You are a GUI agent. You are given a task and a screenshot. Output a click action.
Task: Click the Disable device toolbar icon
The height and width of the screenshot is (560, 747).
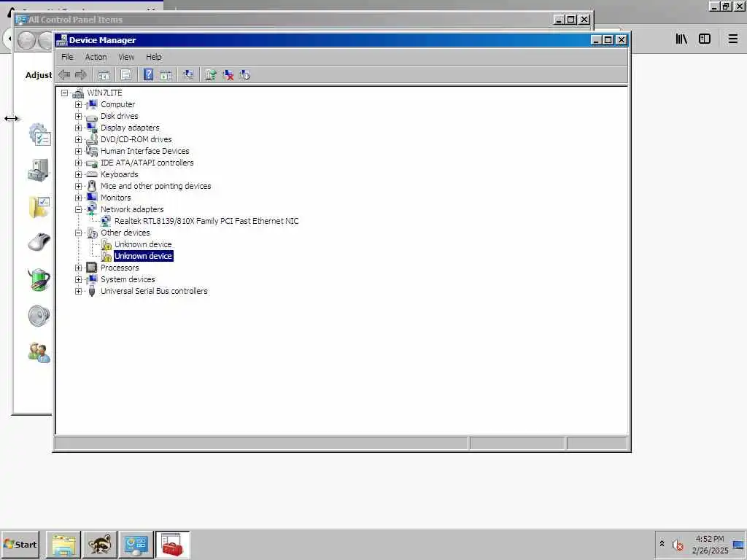pyautogui.click(x=245, y=75)
